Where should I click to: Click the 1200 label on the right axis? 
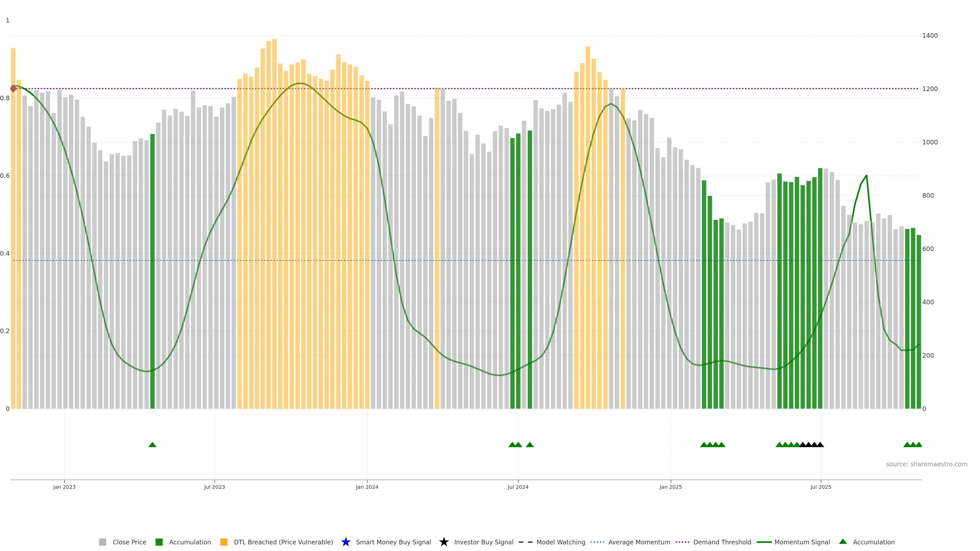point(930,89)
